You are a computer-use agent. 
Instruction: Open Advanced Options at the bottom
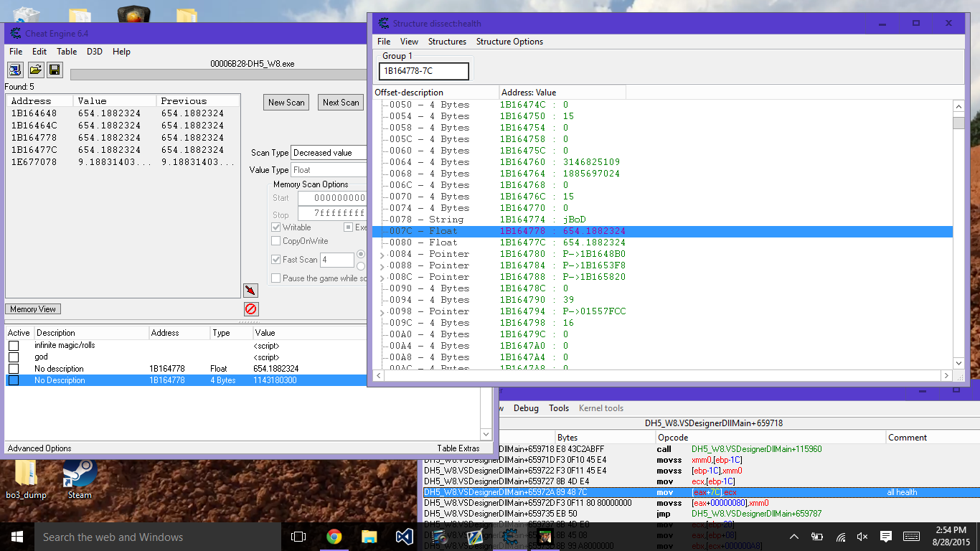[x=39, y=448]
